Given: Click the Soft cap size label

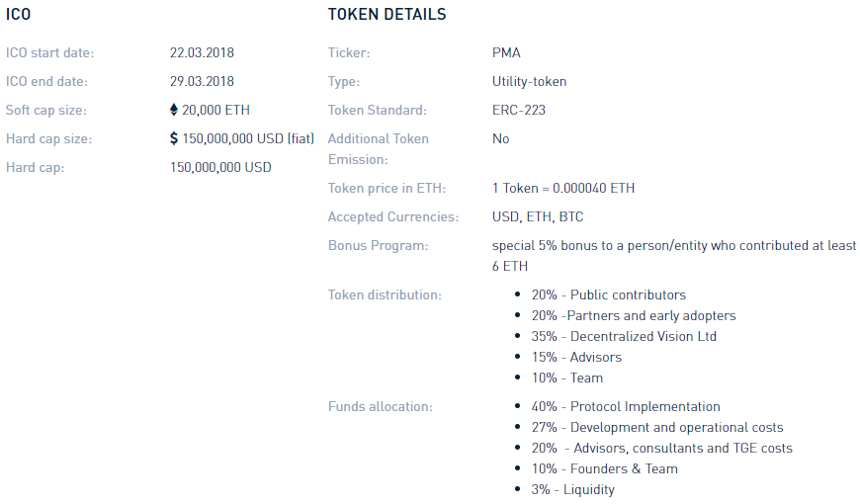Looking at the screenshot, I should [46, 110].
